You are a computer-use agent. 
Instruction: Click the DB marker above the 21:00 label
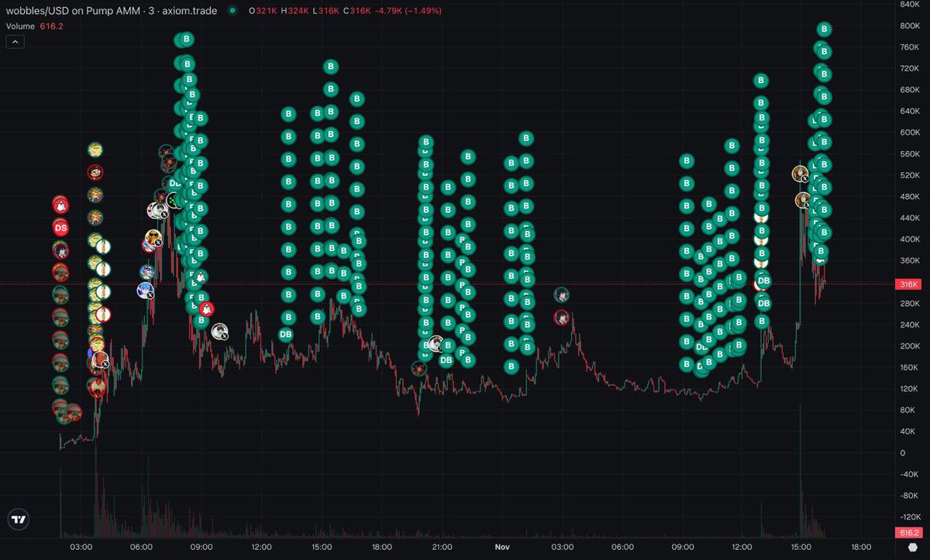(446, 359)
